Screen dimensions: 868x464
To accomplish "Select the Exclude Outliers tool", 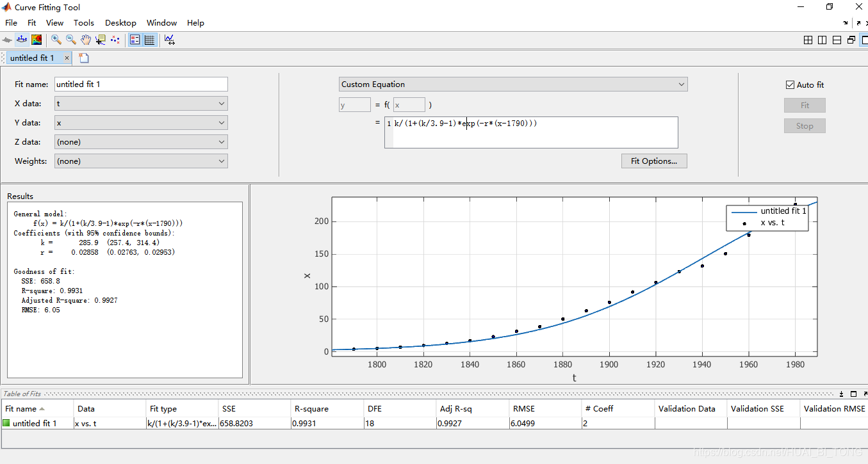I will click(x=115, y=40).
